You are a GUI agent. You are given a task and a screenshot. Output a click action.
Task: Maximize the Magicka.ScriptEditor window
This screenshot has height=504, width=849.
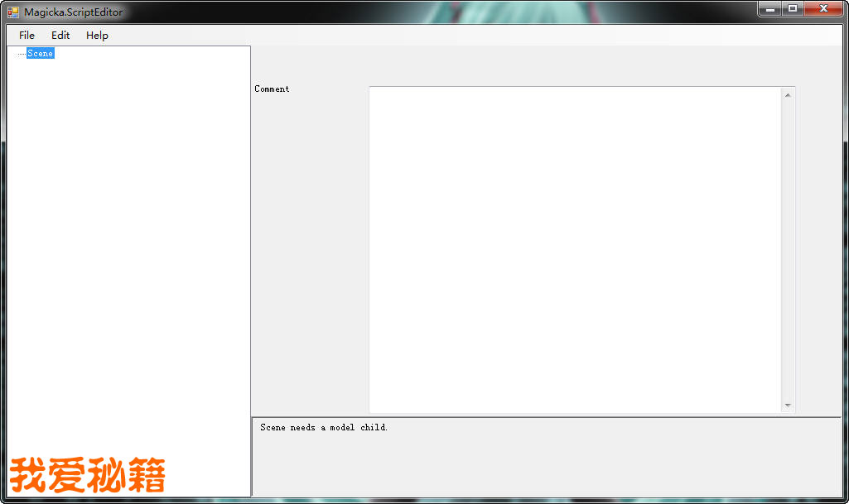tap(793, 9)
